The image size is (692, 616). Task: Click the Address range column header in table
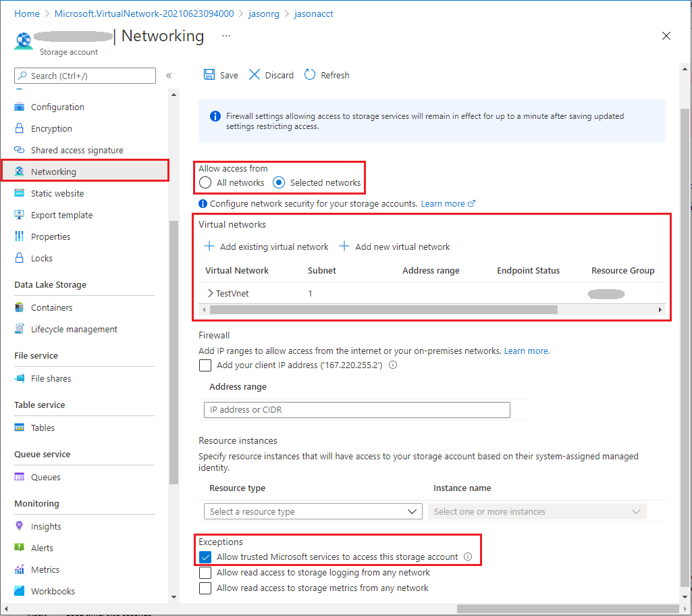(431, 270)
